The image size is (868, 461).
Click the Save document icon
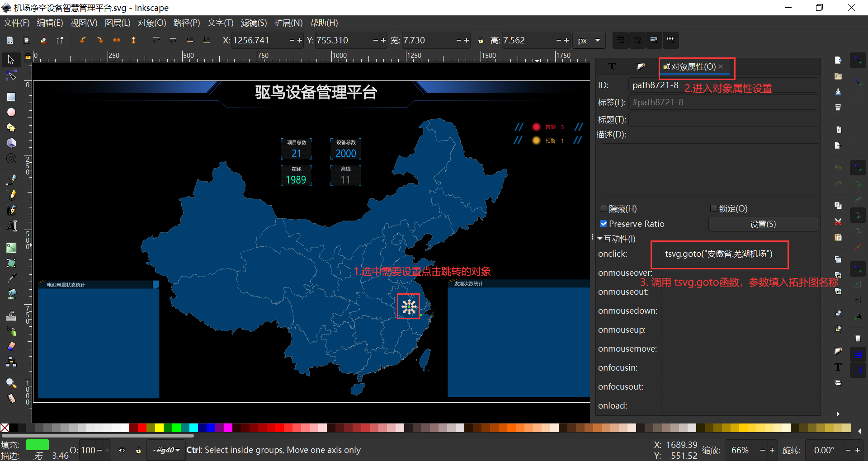point(838,92)
